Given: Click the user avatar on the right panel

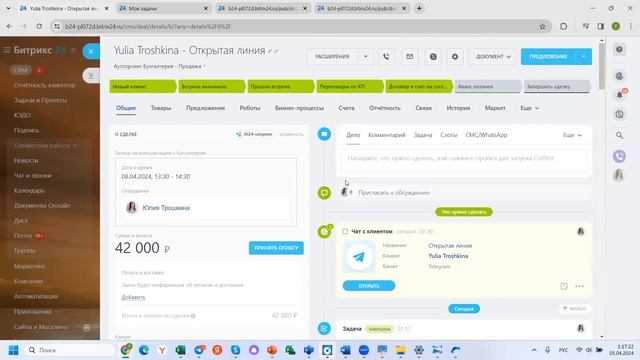Looking at the screenshot, I should [619, 175].
